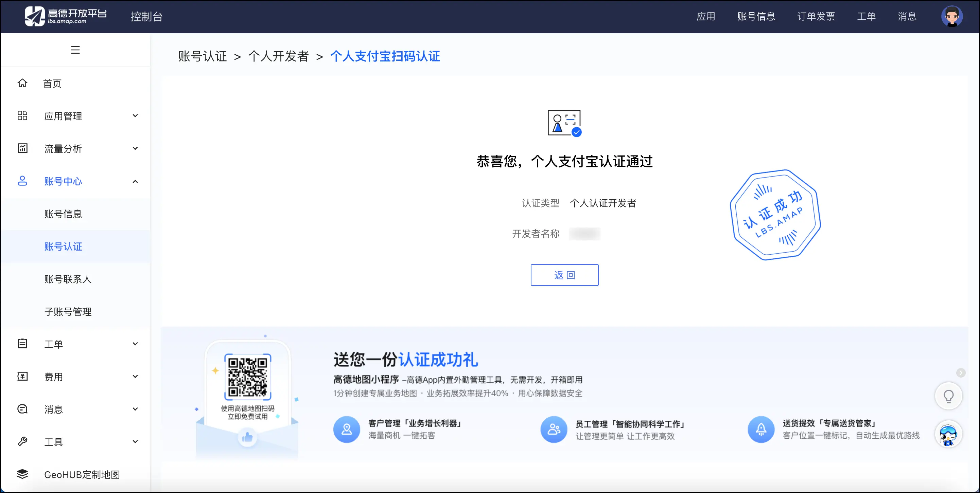Collapse the 账号中心 menu chevron

[x=135, y=181]
